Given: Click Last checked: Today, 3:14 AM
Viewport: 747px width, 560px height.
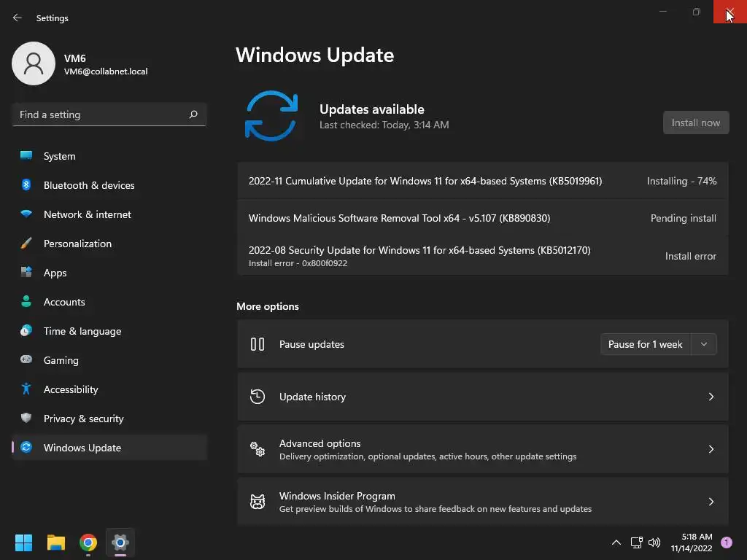Looking at the screenshot, I should coord(384,125).
